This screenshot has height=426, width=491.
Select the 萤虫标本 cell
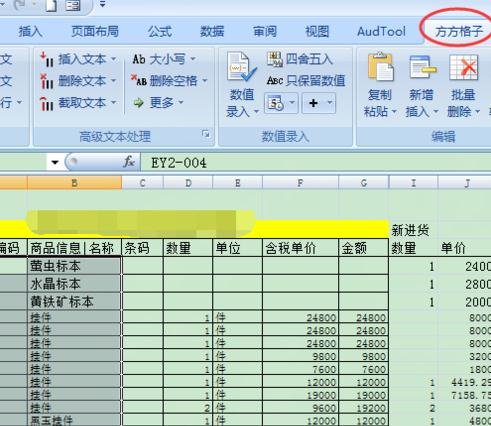(x=74, y=266)
